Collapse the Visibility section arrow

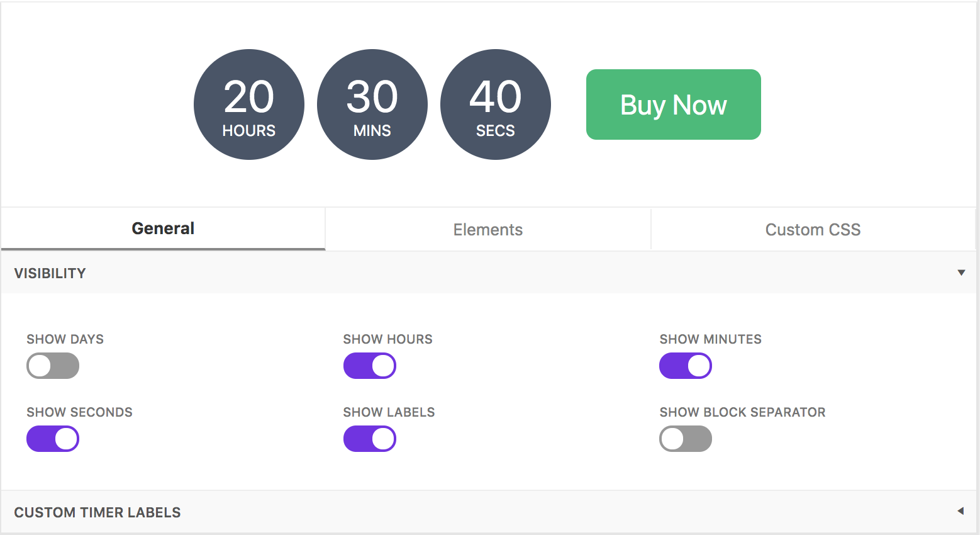961,273
